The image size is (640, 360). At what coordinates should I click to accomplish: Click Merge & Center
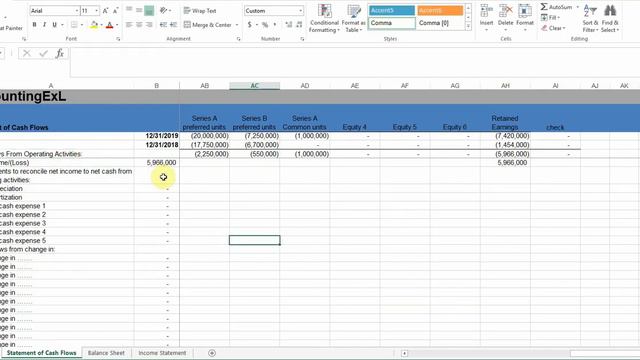point(208,25)
